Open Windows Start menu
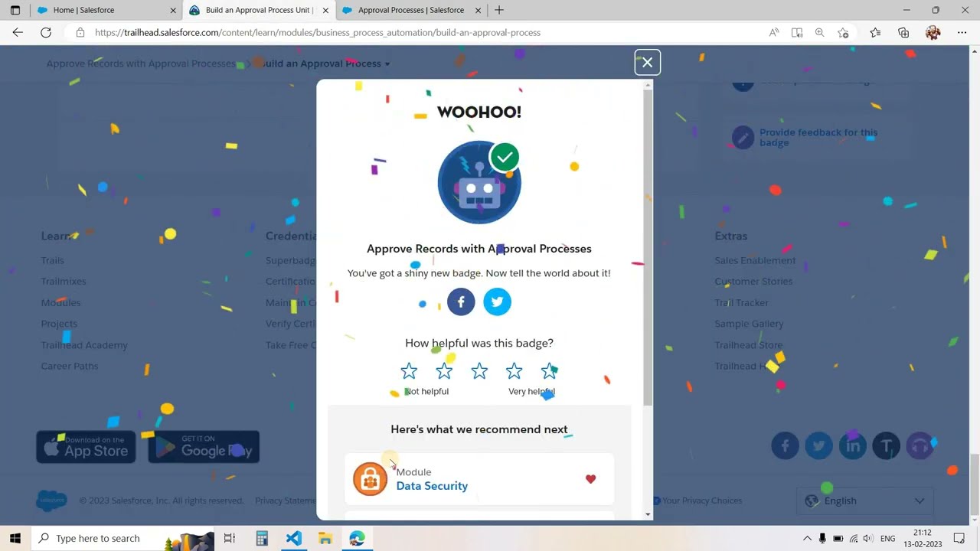The width and height of the screenshot is (980, 551). pos(15,538)
